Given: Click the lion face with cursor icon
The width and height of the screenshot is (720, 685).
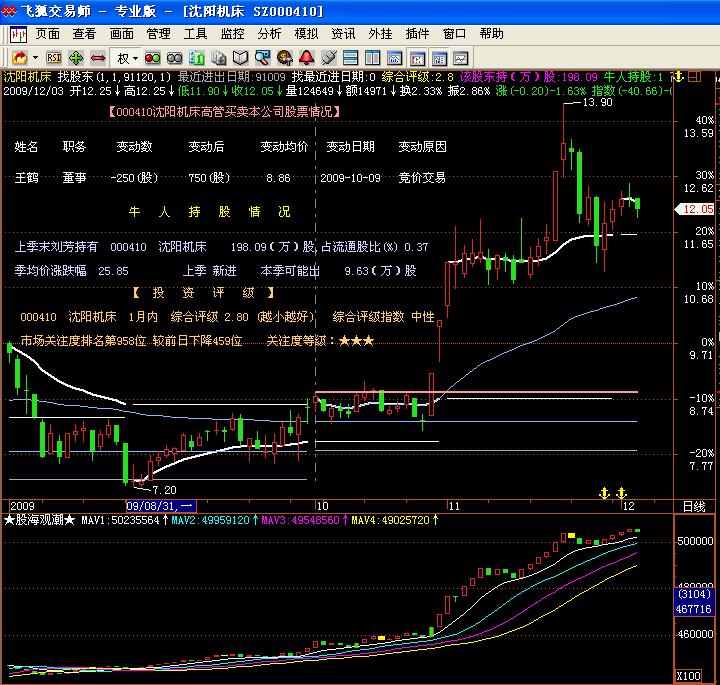Looking at the screenshot, I should click(285, 58).
